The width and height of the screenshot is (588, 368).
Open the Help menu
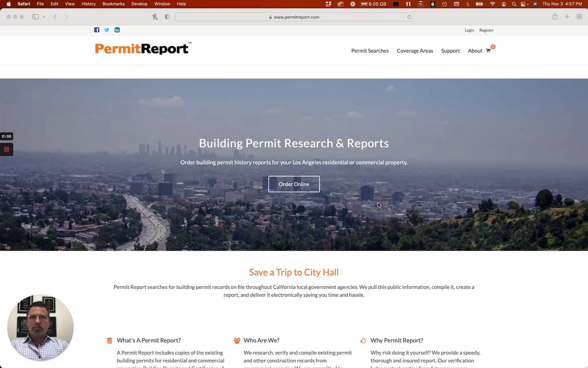tap(181, 4)
